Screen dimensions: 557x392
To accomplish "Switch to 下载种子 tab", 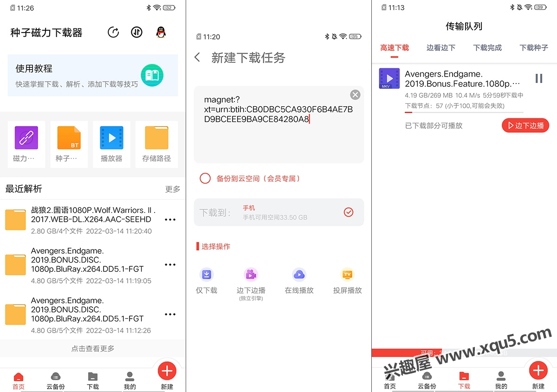I will pos(534,48).
